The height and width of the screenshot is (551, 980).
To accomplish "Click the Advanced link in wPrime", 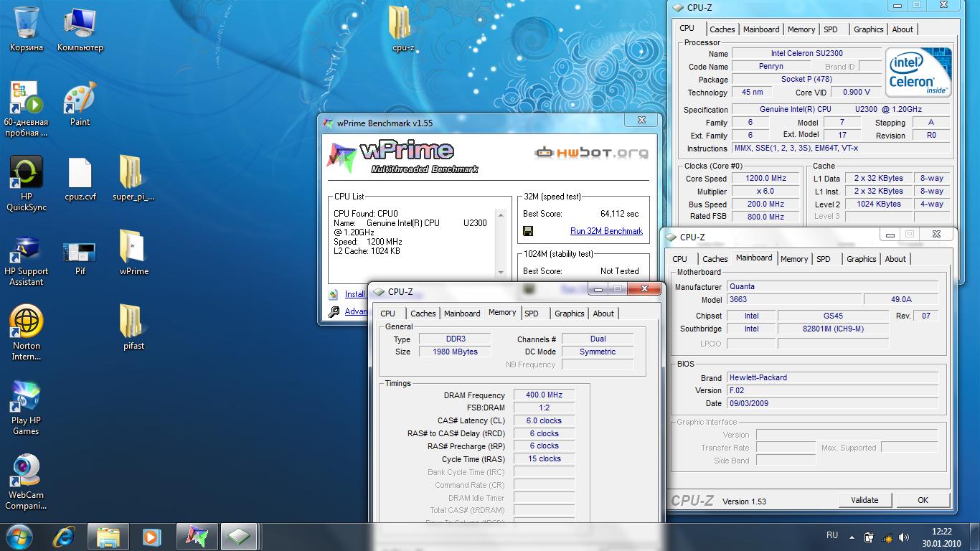I will click(x=357, y=311).
